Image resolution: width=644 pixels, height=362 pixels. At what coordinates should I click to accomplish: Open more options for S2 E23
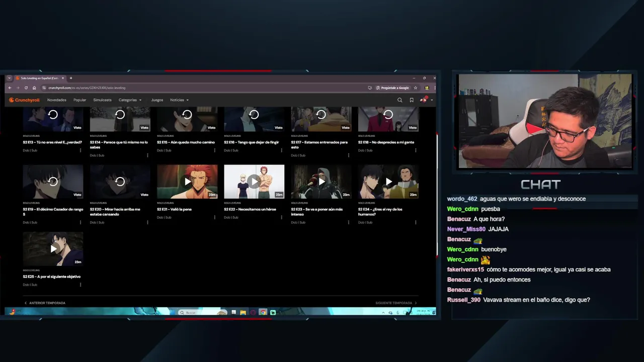coord(349,222)
